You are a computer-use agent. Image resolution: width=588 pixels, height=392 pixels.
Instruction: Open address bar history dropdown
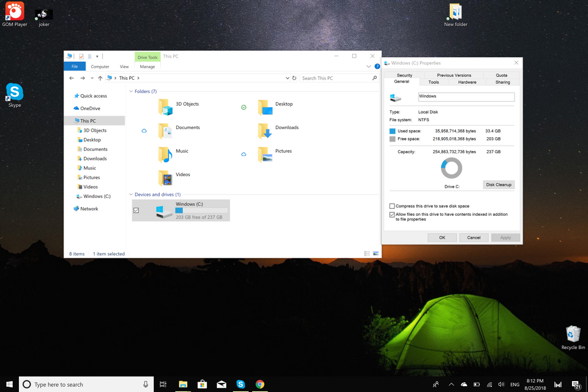287,78
